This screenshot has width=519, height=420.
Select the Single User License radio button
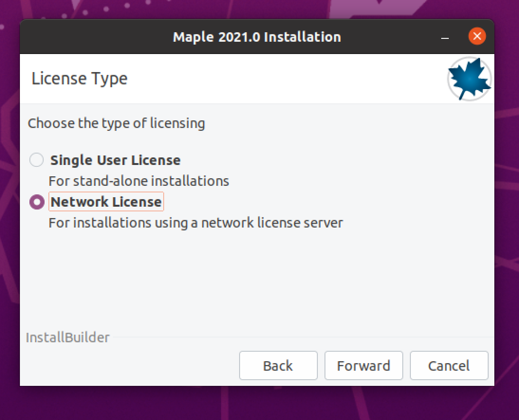point(37,160)
